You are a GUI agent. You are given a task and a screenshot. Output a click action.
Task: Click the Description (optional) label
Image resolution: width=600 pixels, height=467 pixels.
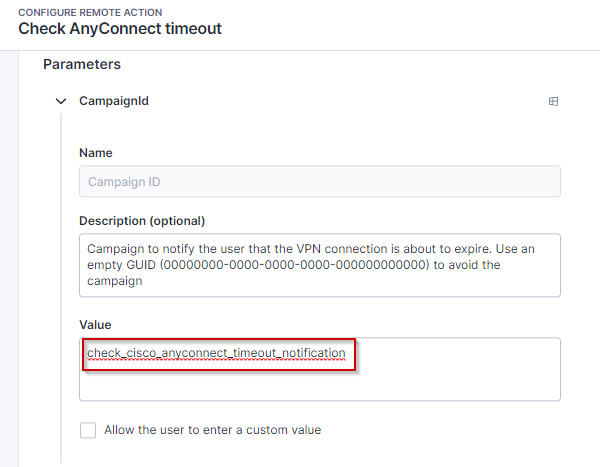point(142,221)
